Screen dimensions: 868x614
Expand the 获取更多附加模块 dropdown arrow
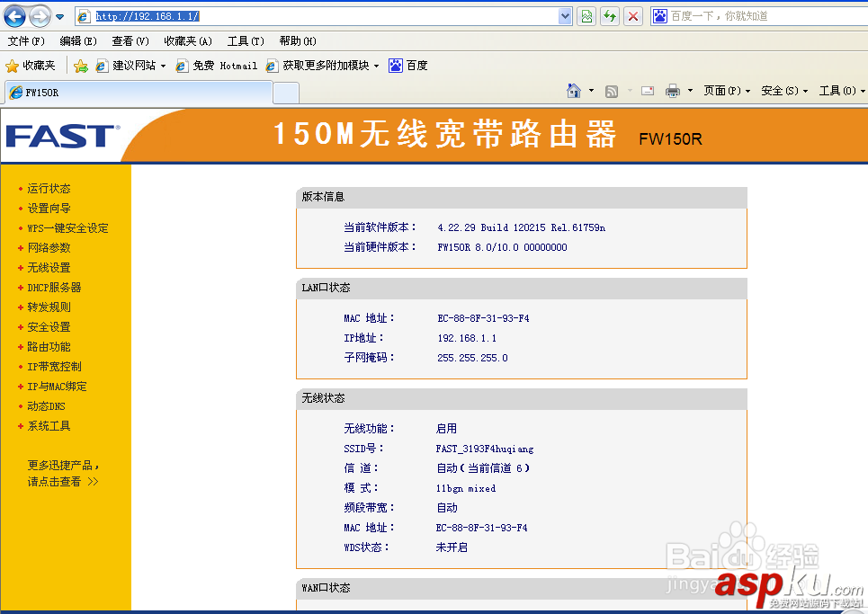376,66
